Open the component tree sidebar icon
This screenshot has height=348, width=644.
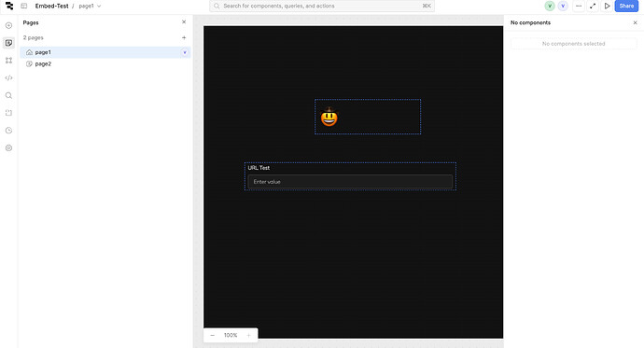pyautogui.click(x=8, y=61)
